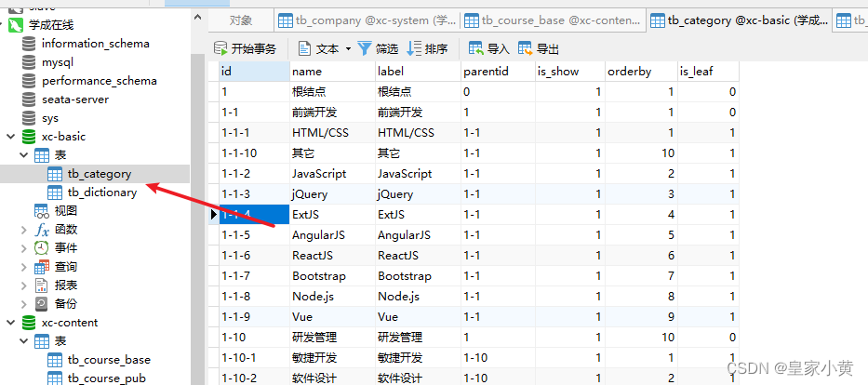Collapse the 表 folder under xc-content
The width and height of the screenshot is (868, 385).
tap(24, 341)
